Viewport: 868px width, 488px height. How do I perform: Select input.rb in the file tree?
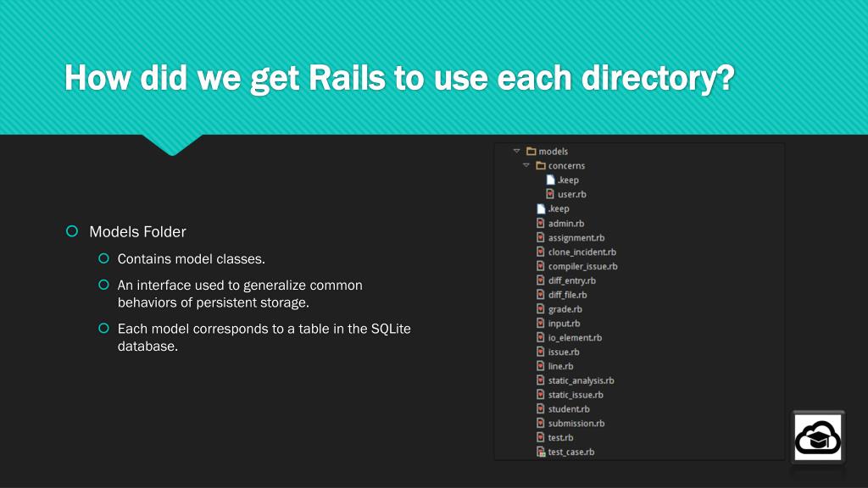(564, 323)
